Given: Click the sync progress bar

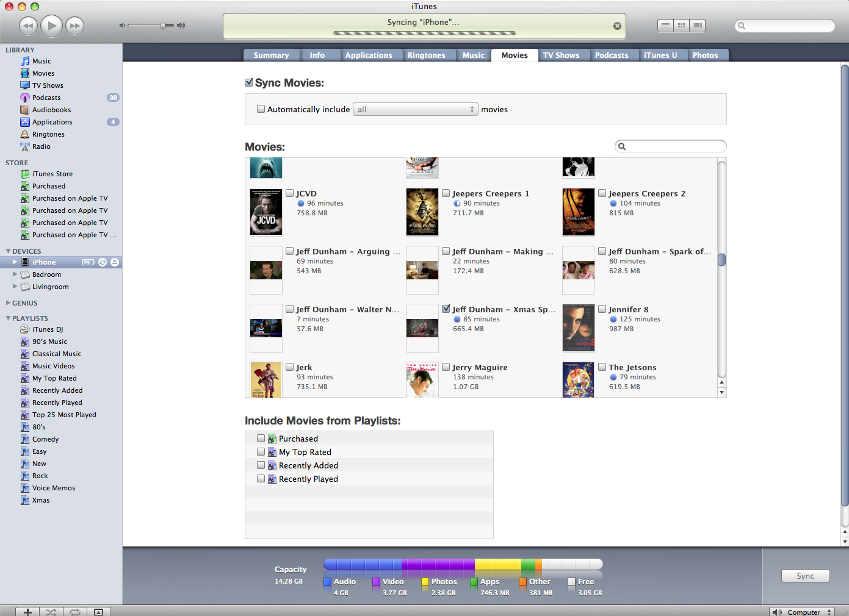Looking at the screenshot, I should tap(425, 33).
